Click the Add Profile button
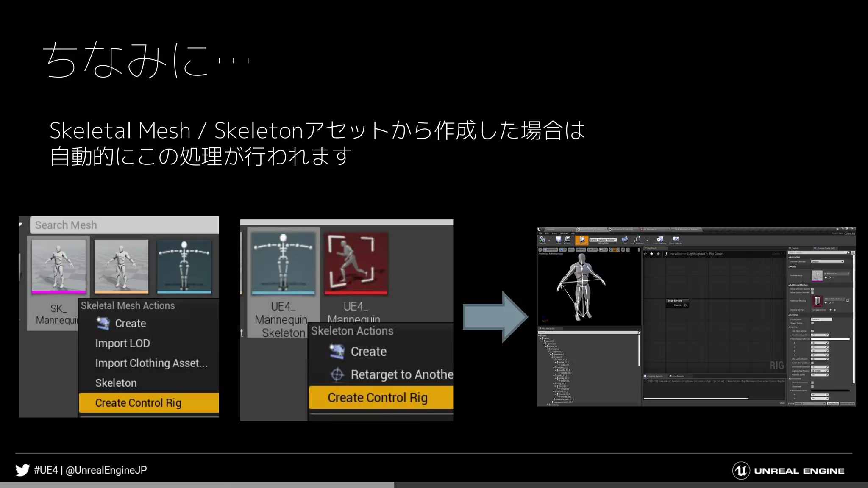This screenshot has width=868, height=488. click(833, 404)
